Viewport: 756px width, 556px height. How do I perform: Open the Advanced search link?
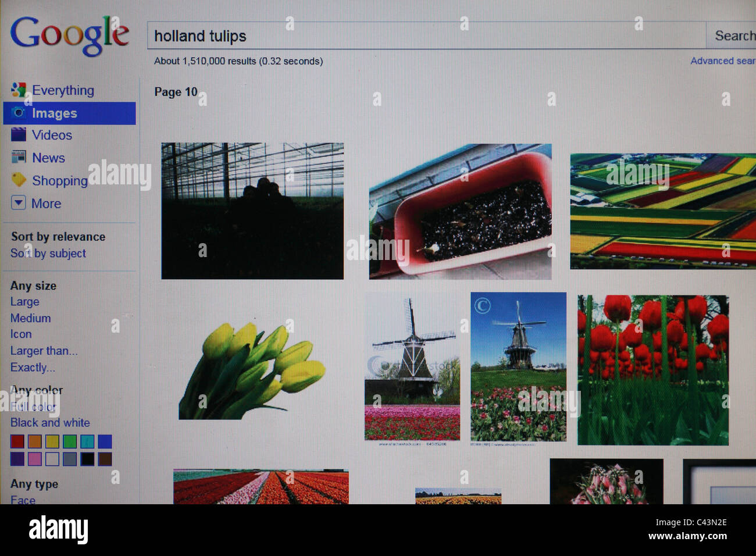(723, 60)
